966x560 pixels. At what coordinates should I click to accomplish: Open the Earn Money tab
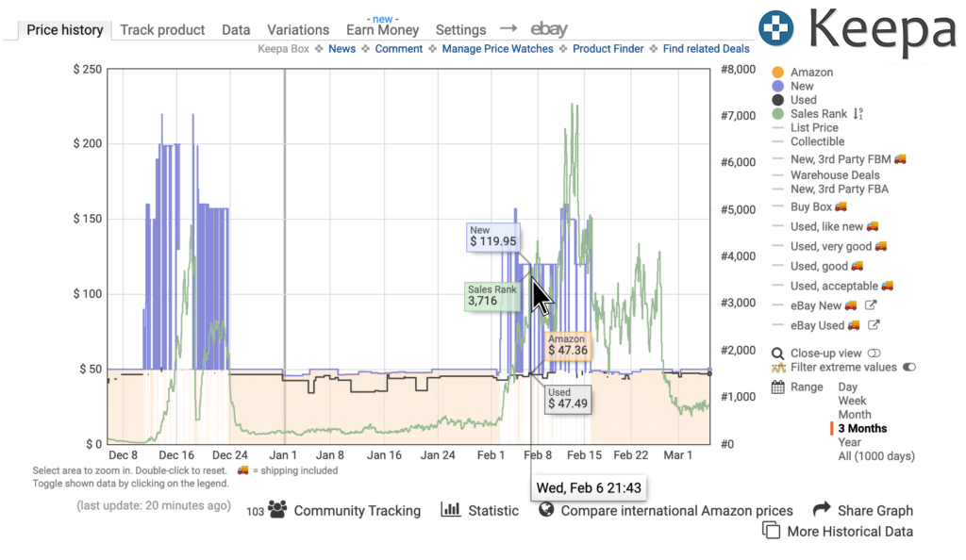(382, 29)
